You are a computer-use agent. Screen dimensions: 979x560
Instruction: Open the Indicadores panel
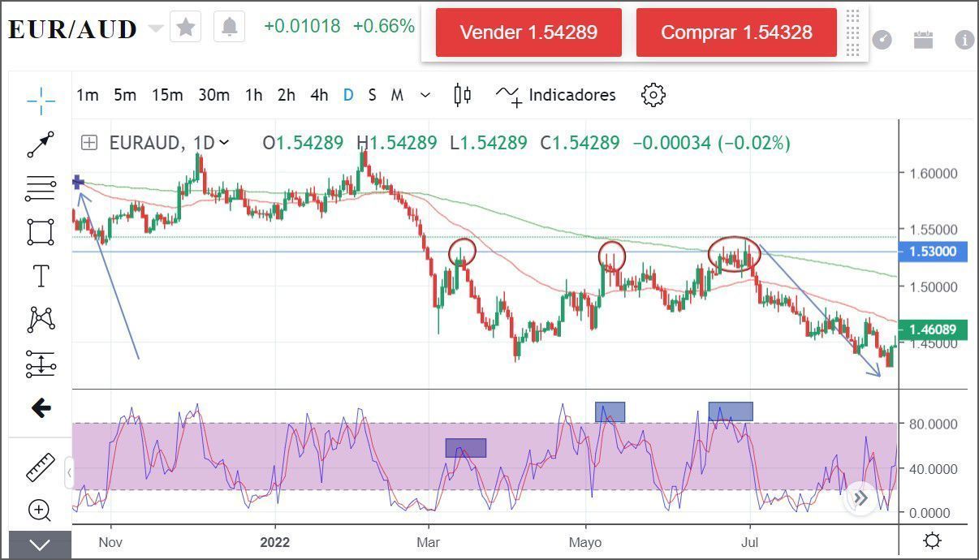pos(557,95)
